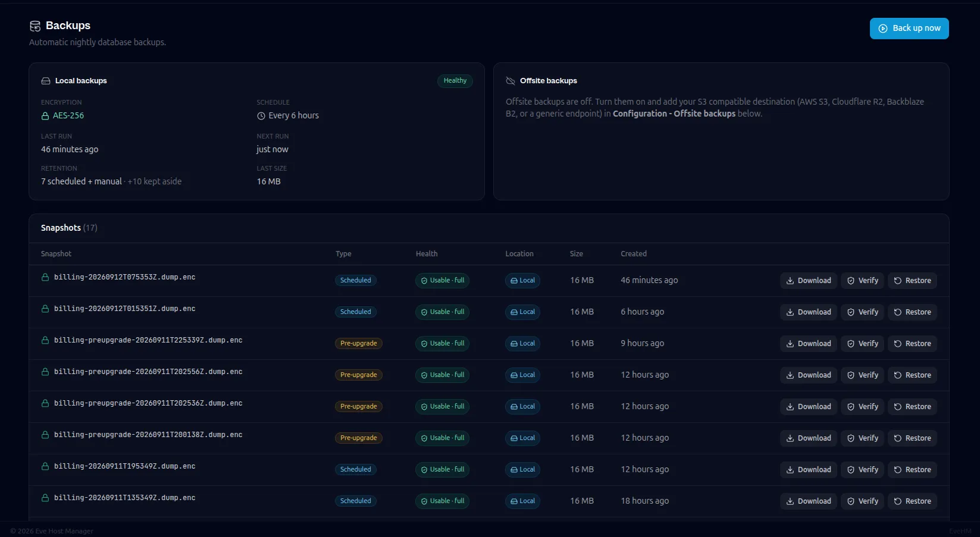Verify preupgrade-20260911T225339Z snapshot
The image size is (980, 537).
tap(863, 344)
